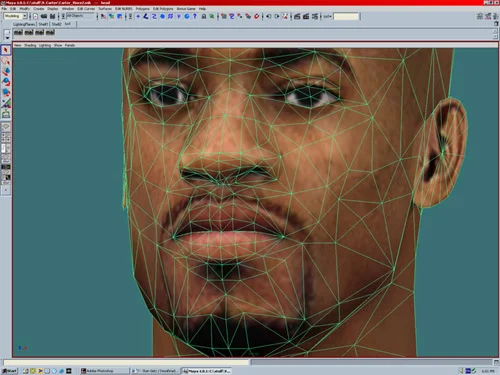500x375 pixels.
Task: Enable snap to grids icon
Action: pos(224,16)
